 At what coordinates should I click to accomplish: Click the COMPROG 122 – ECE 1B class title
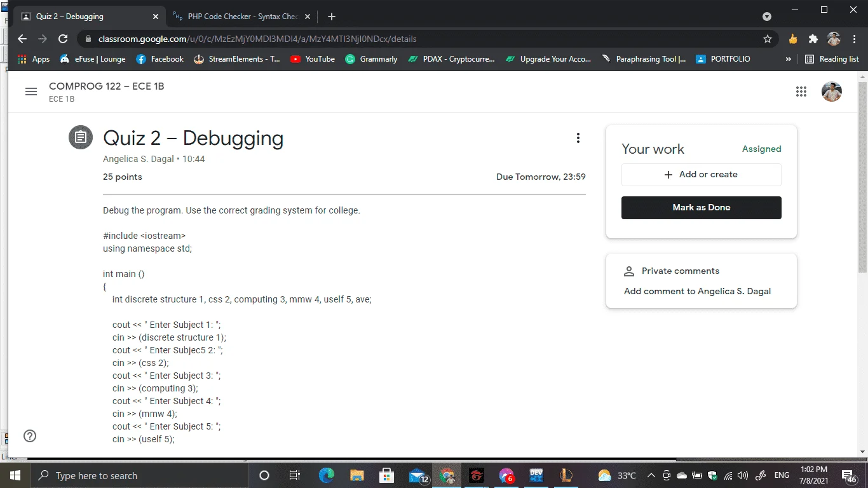[107, 86]
